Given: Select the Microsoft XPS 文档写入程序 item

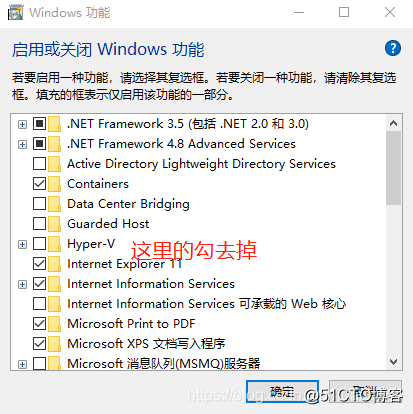Looking at the screenshot, I should coord(146,344).
